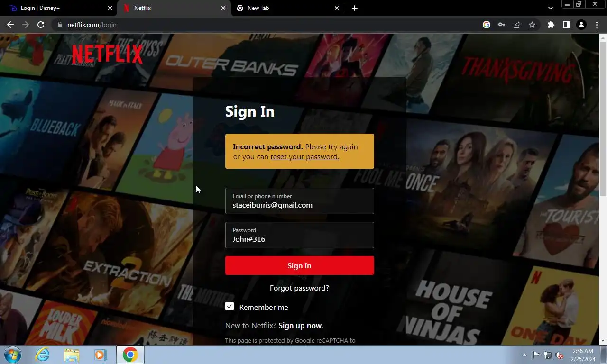Click the share page icon
The width and height of the screenshot is (607, 364).
pyautogui.click(x=517, y=25)
